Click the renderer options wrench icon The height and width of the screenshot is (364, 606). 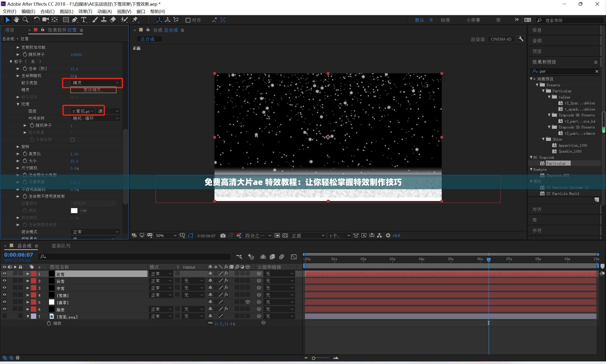tap(521, 39)
